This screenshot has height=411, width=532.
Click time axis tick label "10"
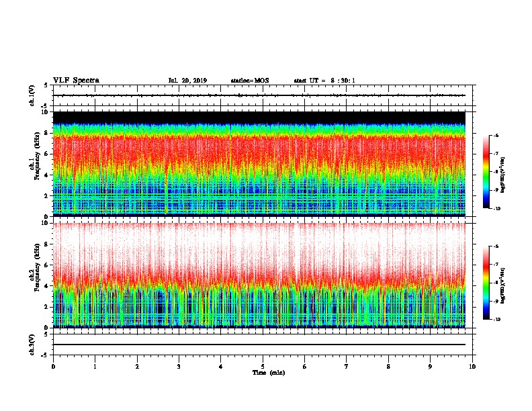(472, 367)
